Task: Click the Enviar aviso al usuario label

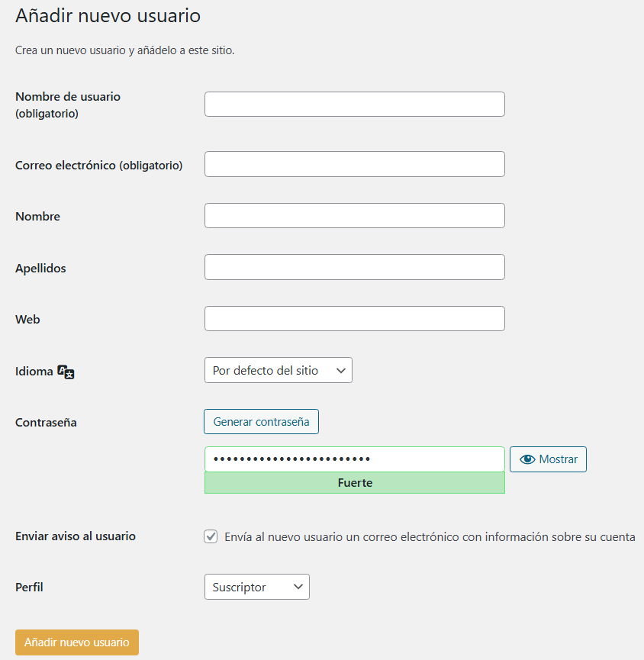Action: (x=76, y=536)
